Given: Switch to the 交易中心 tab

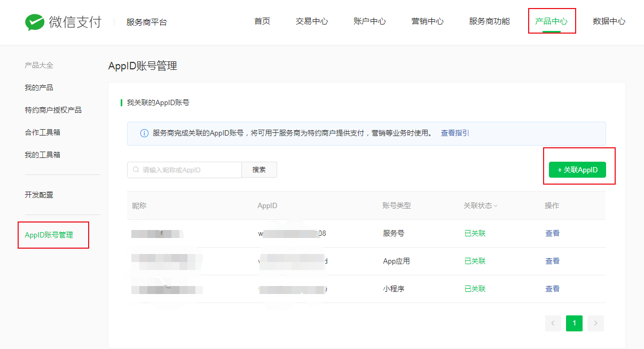Looking at the screenshot, I should point(312,21).
